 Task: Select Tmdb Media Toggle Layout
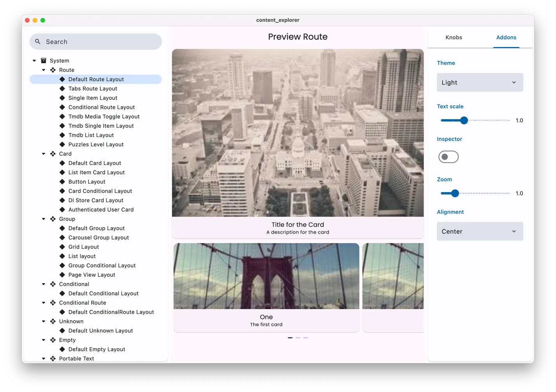point(104,116)
